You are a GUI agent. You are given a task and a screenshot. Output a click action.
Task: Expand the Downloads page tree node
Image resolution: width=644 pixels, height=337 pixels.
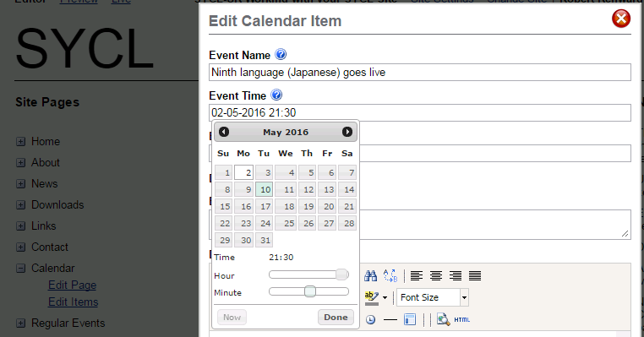coord(20,205)
